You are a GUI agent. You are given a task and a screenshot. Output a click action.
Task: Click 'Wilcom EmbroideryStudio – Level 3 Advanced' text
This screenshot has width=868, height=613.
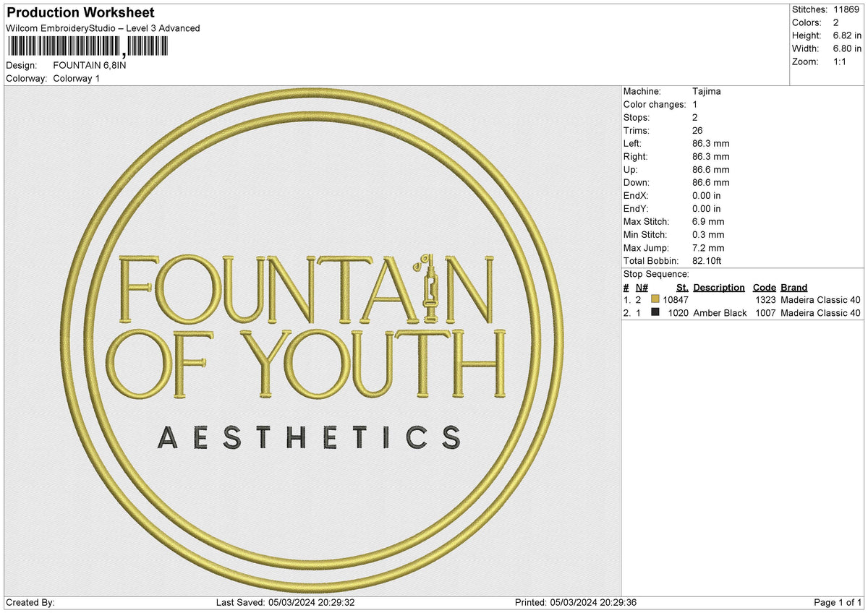coord(103,28)
